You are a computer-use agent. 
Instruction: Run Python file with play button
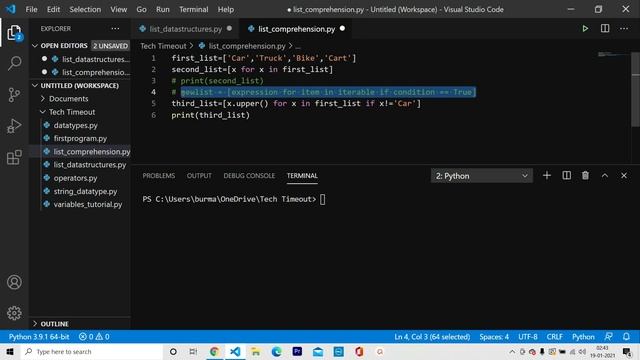585,29
